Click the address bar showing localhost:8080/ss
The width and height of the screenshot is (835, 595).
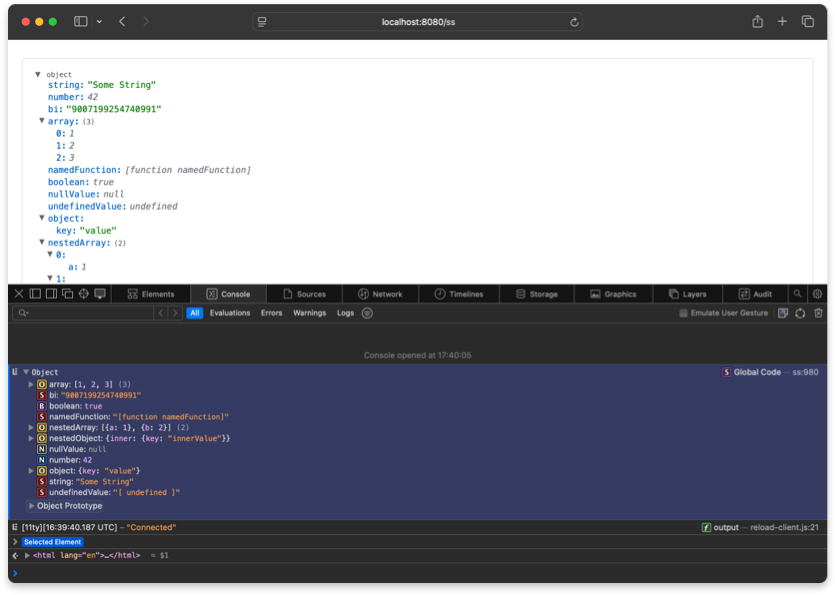418,22
